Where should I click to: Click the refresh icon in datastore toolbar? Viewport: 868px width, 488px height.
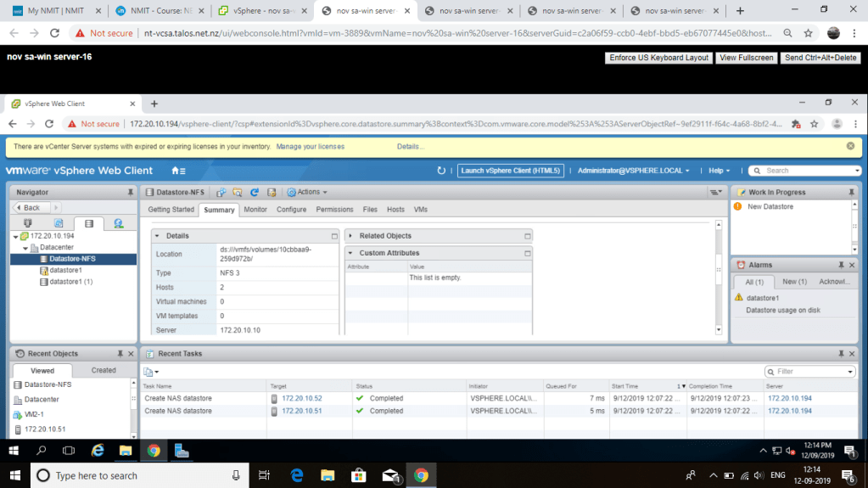[x=254, y=193]
